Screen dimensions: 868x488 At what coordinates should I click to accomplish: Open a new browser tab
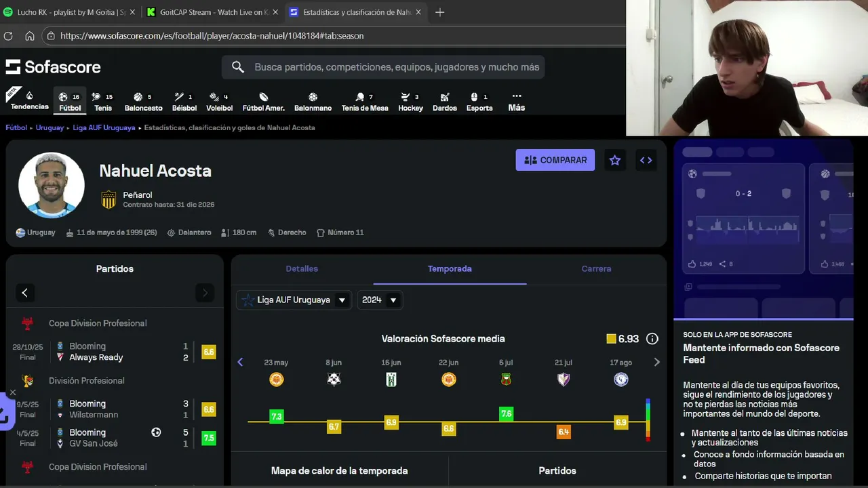coord(439,12)
